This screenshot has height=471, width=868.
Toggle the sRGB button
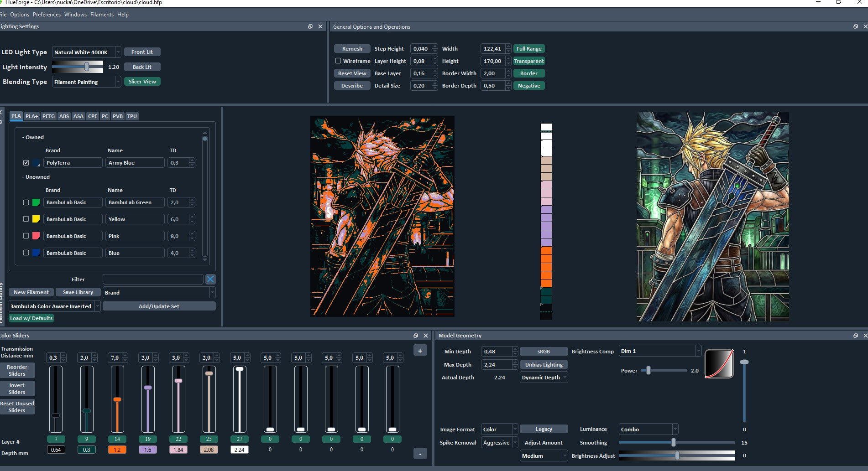tap(544, 352)
